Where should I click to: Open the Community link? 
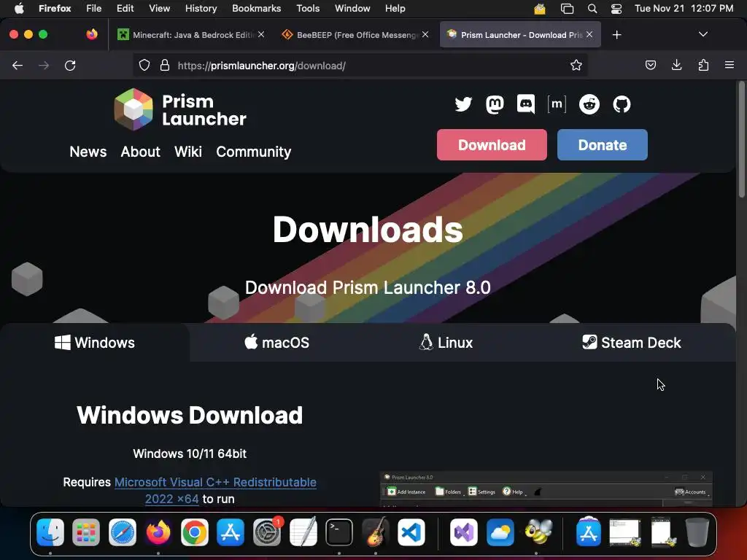coord(253,152)
